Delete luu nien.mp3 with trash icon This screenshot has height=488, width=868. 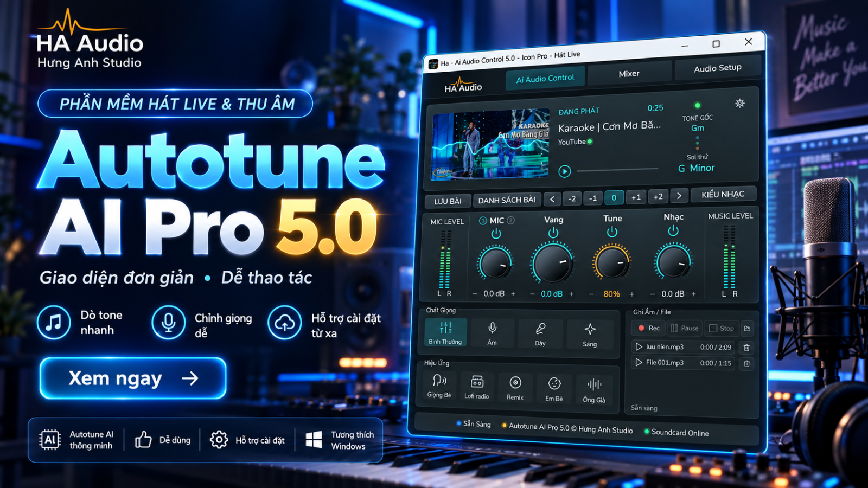pyautogui.click(x=746, y=348)
